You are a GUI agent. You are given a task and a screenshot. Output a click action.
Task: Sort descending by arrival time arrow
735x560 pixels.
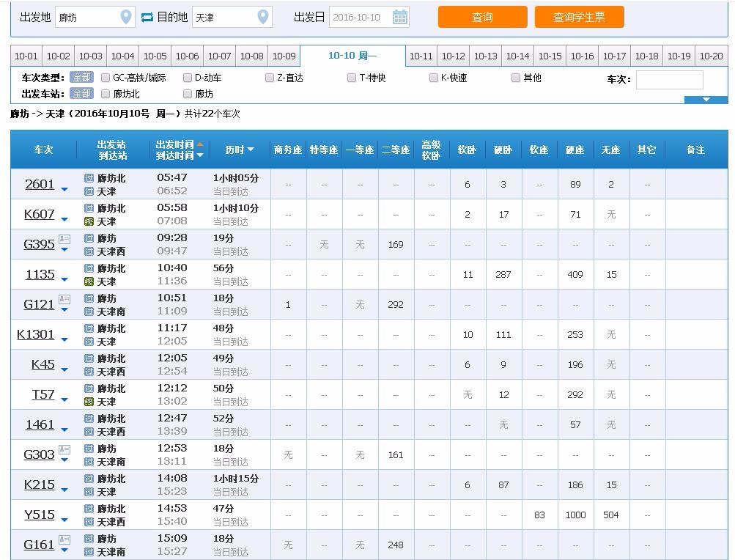(200, 155)
